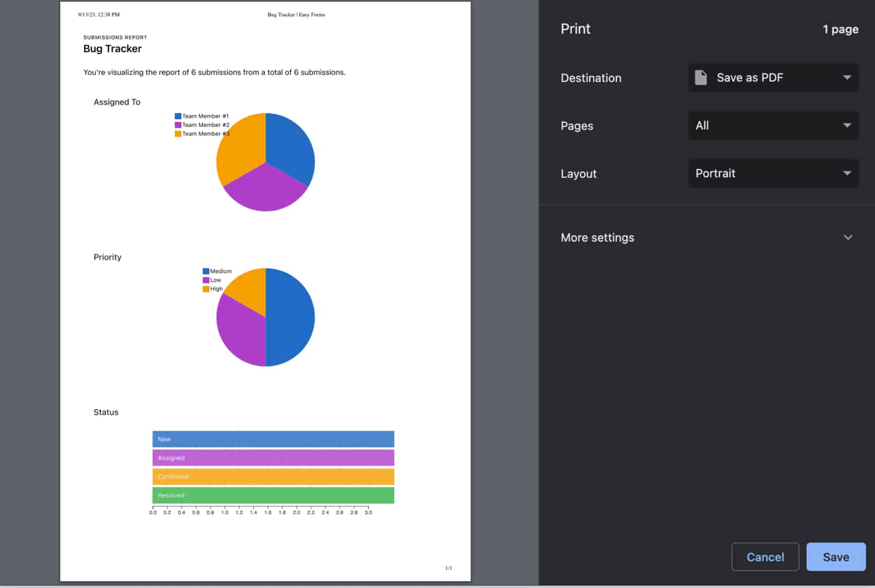Click the green Resolved status bar
Viewport: 875px width, 588px height.
coord(273,496)
